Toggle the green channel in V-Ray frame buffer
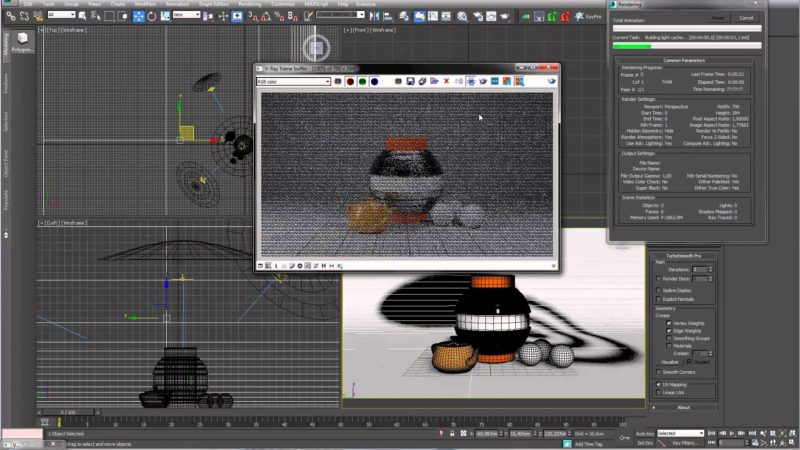The image size is (800, 450). 362,81
